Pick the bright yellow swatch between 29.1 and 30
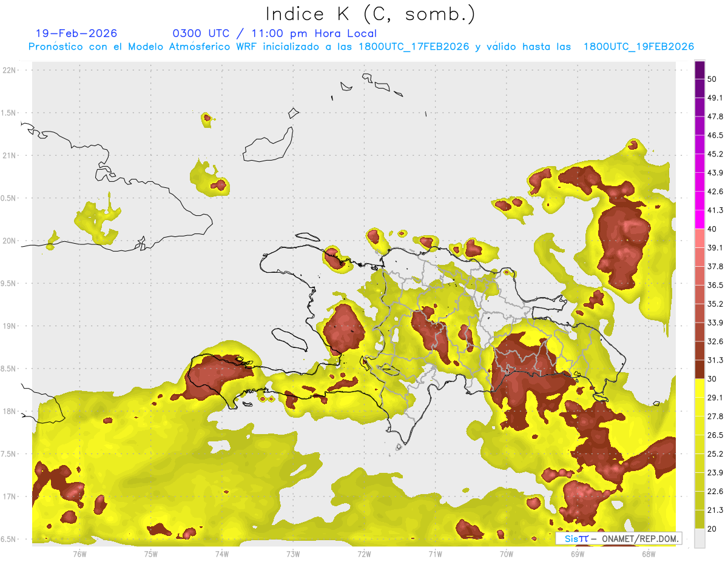Screen dimensions: 728x562 pyautogui.click(x=699, y=388)
